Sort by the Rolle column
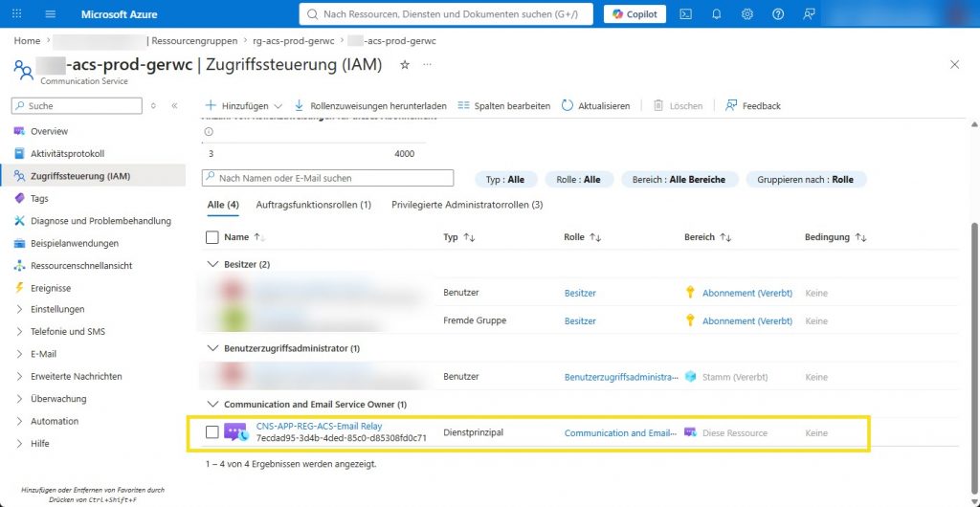 pyautogui.click(x=582, y=237)
